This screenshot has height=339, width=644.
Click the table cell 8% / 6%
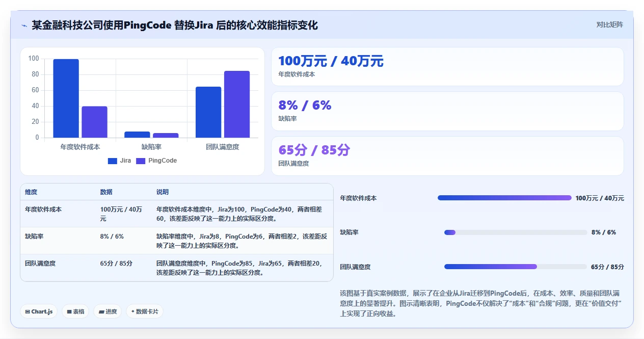[112, 237]
